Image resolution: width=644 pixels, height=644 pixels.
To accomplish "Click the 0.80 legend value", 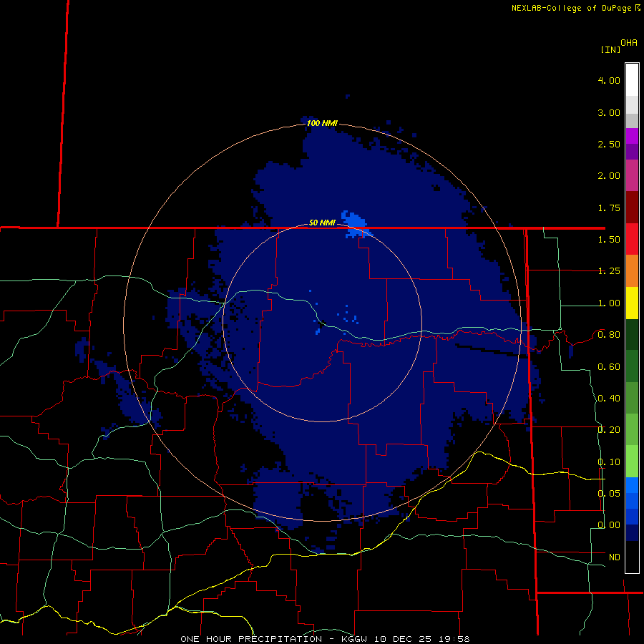I will point(609,334).
